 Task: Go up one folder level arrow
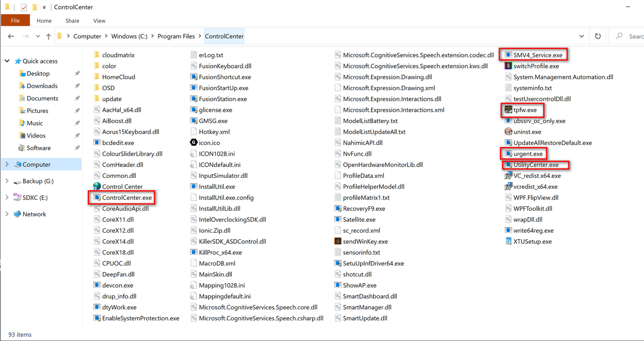[x=48, y=36]
